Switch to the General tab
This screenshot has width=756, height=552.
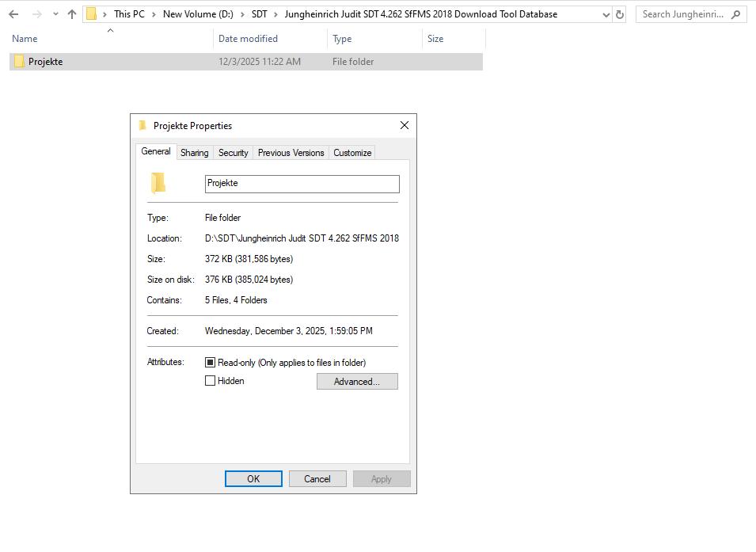pos(156,151)
